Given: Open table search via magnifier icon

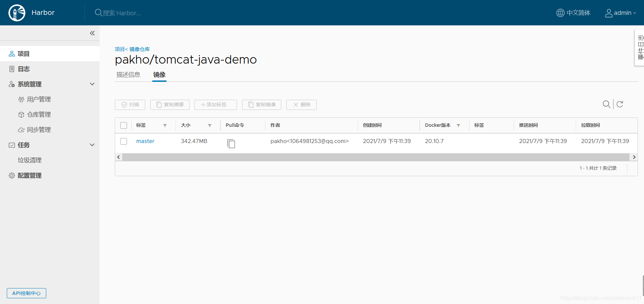Looking at the screenshot, I should tap(607, 104).
